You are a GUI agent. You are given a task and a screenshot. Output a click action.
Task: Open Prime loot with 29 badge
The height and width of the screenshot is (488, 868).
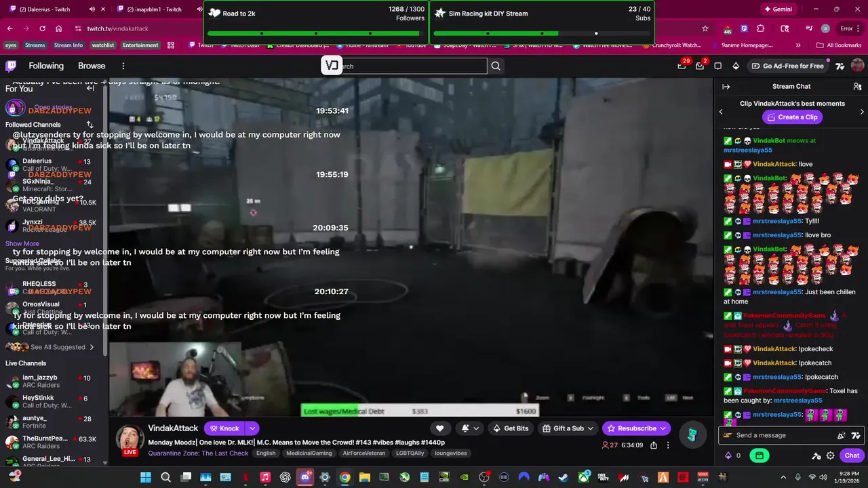pos(682,66)
